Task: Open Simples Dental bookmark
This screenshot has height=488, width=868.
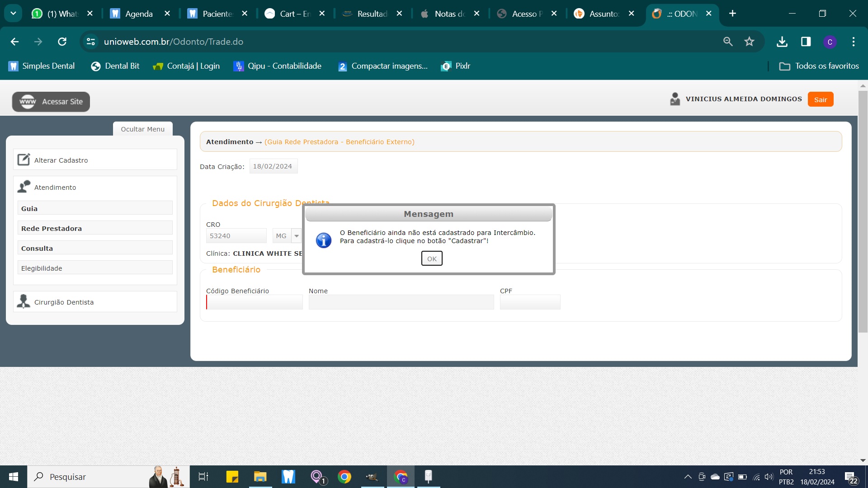Action: (42, 66)
